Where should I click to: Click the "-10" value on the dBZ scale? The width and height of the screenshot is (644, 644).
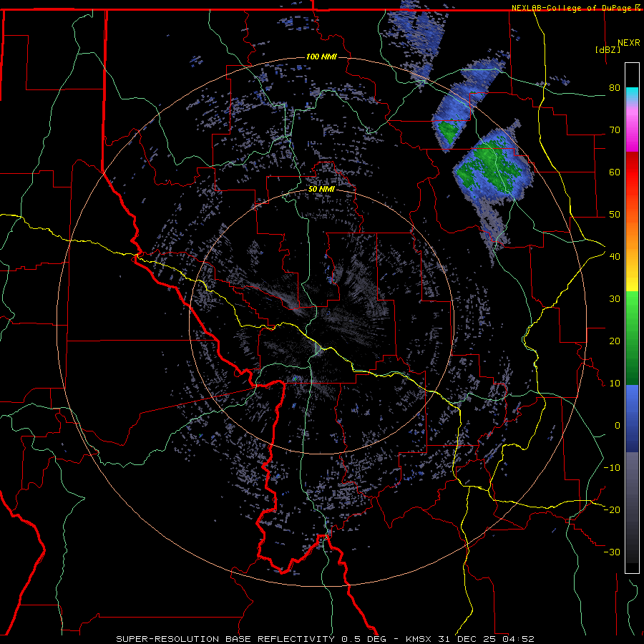612,467
